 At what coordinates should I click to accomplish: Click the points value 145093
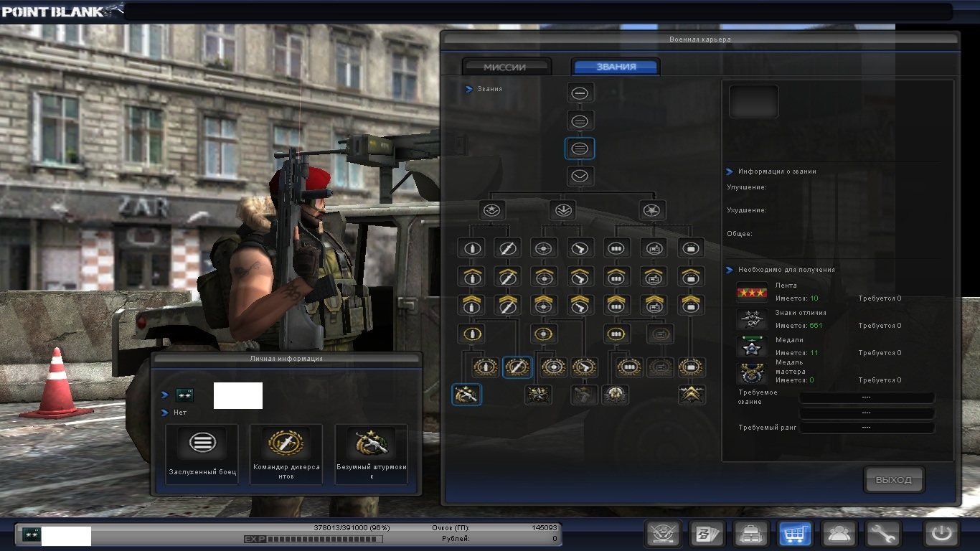coord(545,527)
